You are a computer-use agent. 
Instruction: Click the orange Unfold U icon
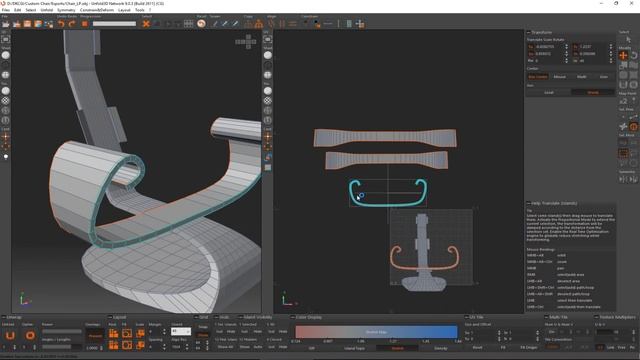10,336
